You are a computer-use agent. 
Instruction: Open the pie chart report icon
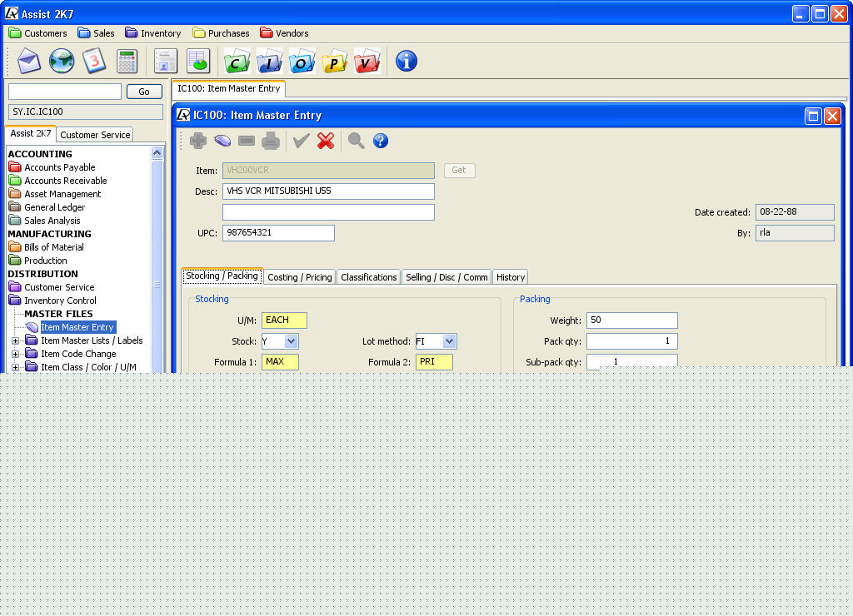tap(198, 61)
